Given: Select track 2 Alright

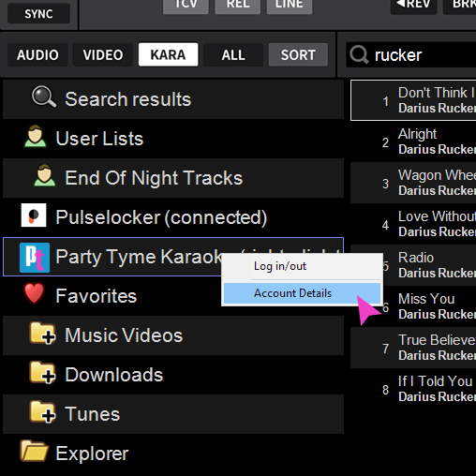Looking at the screenshot, I should click(413, 141).
